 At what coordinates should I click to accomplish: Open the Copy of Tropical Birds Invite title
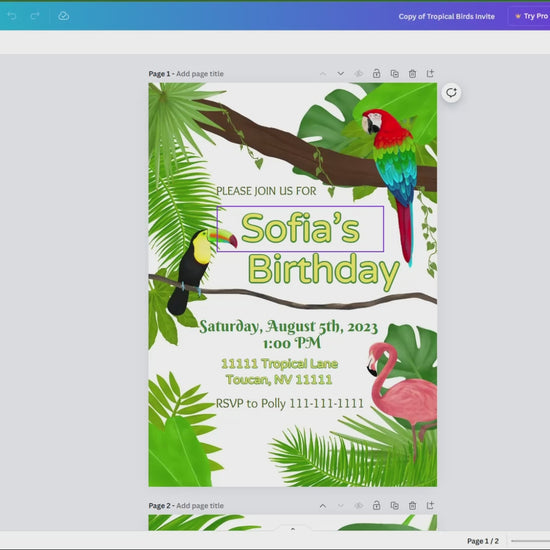(446, 16)
